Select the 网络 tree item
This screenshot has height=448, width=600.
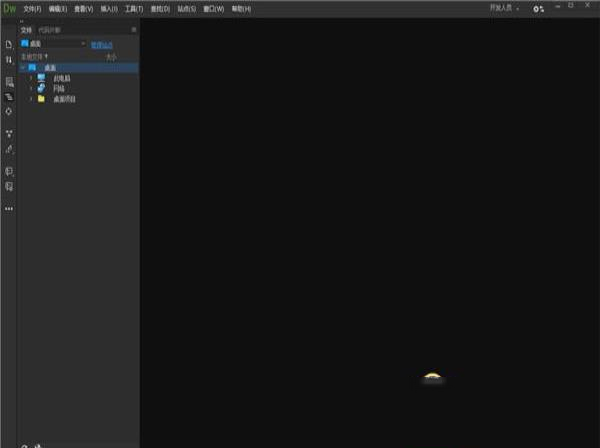click(x=59, y=89)
